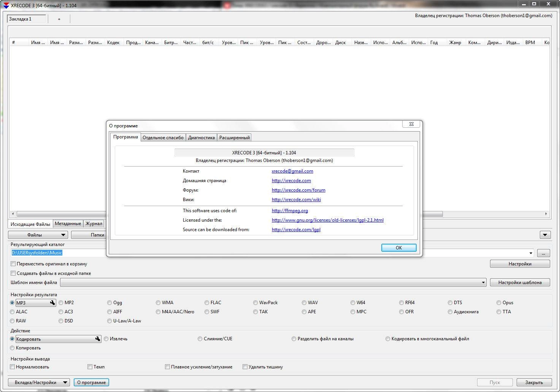The image size is (560, 392).
Task: Enable Переместить оригинал в корзину checkbox
Action: point(13,264)
